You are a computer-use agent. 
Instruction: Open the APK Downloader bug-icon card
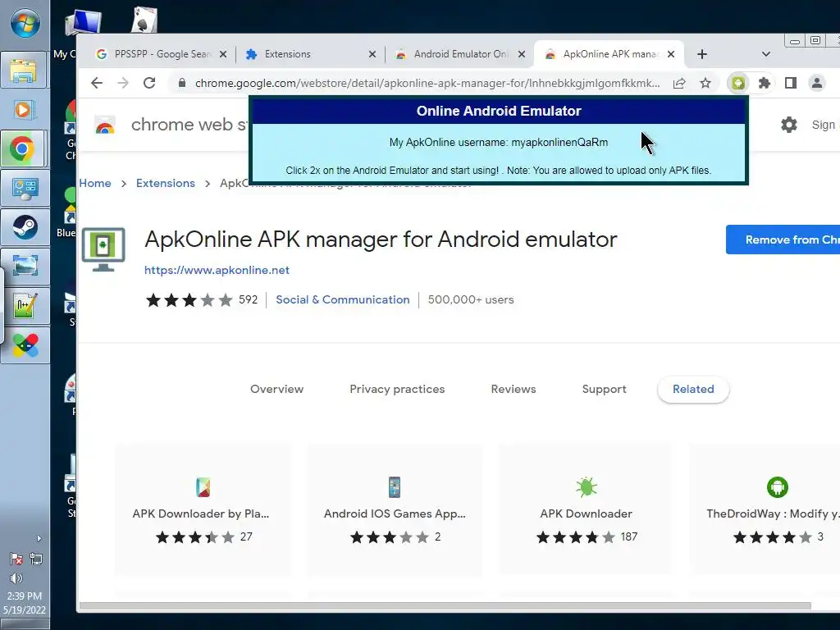click(x=586, y=509)
